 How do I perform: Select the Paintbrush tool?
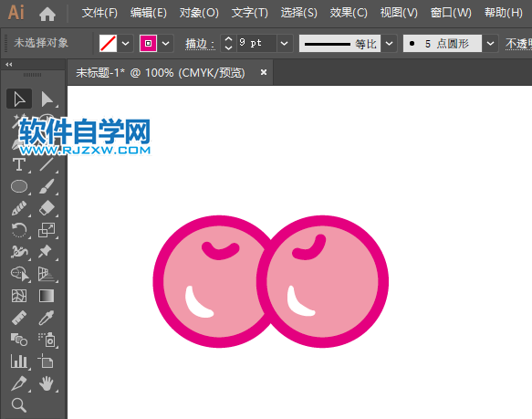point(47,186)
